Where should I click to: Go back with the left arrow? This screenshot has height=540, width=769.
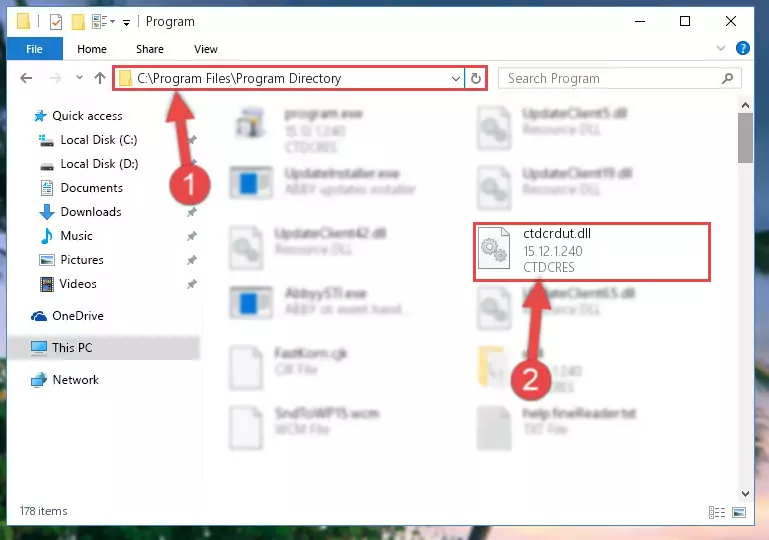(26, 78)
